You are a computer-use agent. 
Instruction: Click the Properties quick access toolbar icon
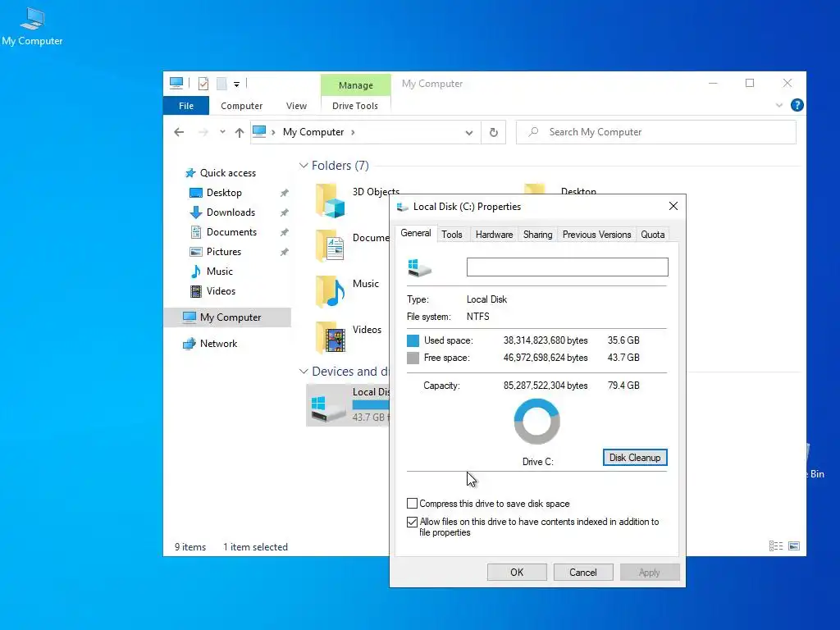(x=203, y=83)
